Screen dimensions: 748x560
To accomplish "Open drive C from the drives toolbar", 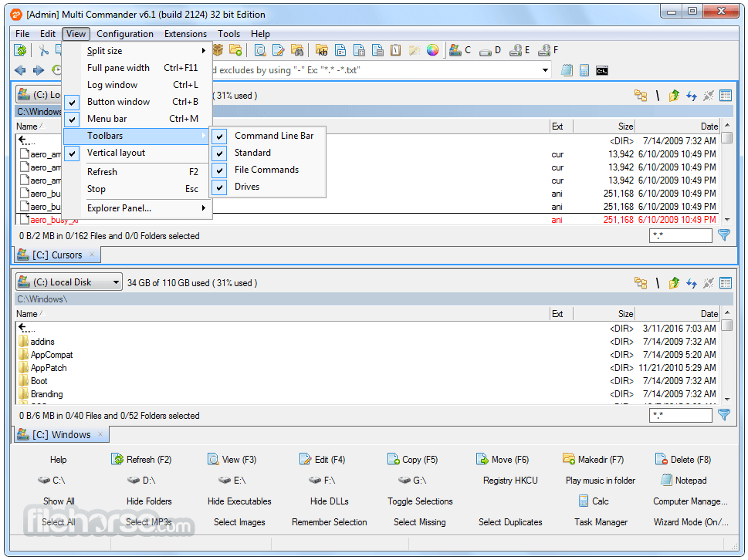I will pos(460,49).
